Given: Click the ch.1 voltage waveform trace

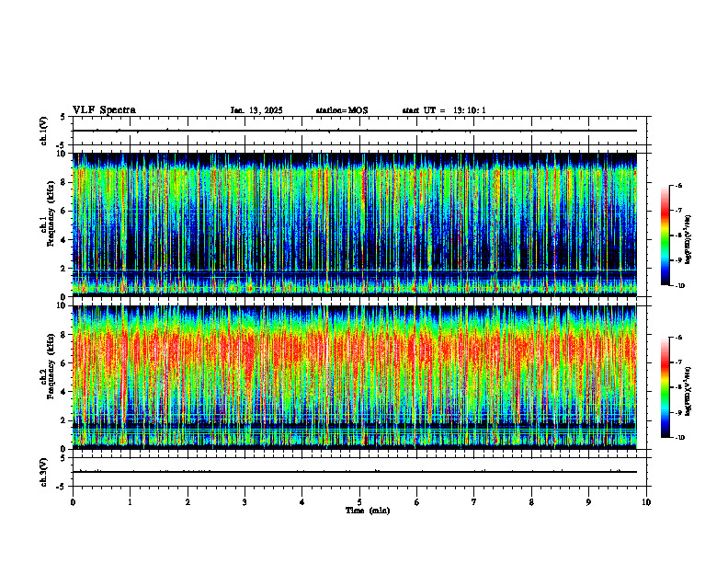Looking at the screenshot, I should tap(355, 131).
